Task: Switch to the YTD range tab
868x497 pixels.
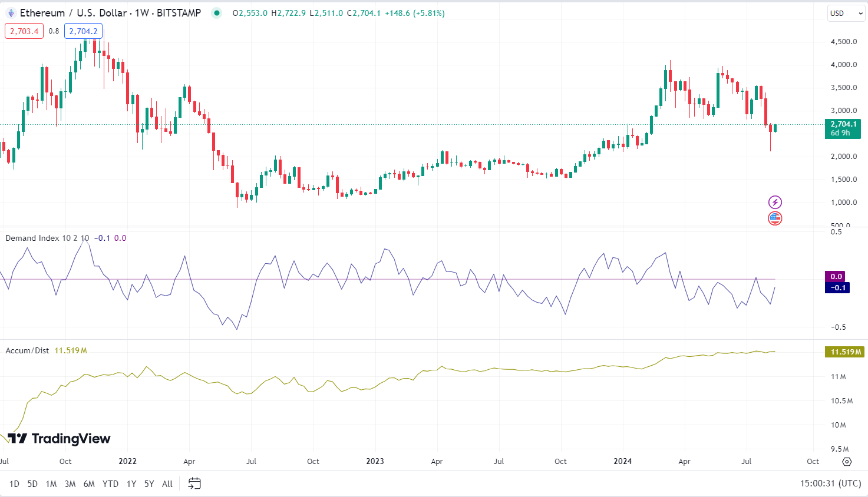Action: [x=110, y=483]
